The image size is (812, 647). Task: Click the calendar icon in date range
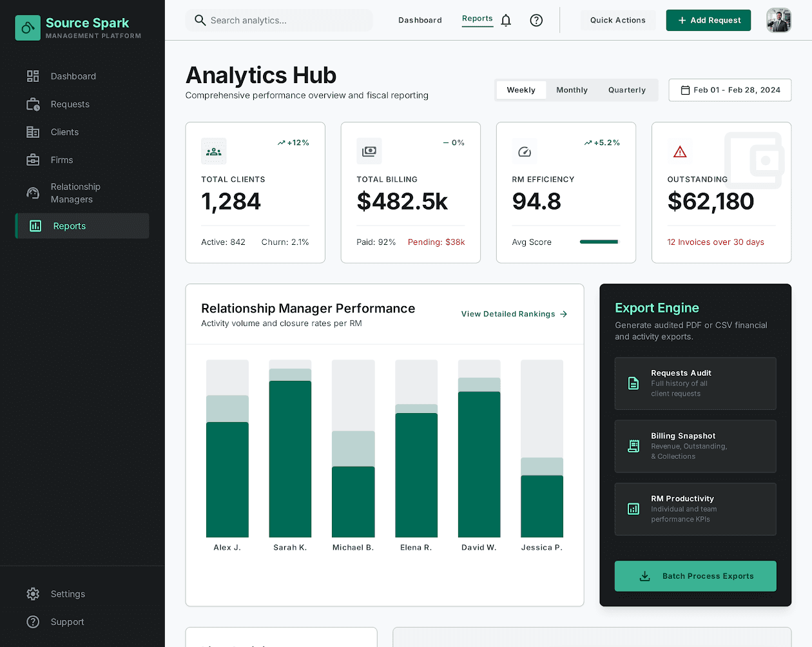pyautogui.click(x=686, y=90)
